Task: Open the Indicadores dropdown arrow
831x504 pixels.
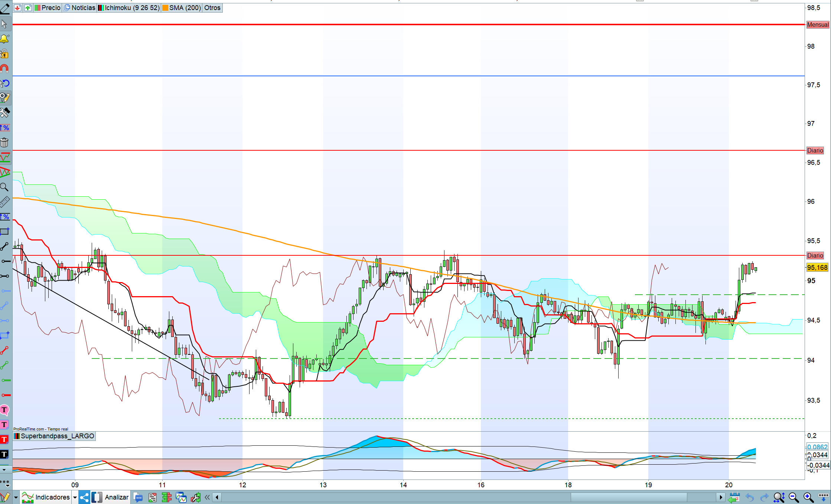Action: (75, 497)
